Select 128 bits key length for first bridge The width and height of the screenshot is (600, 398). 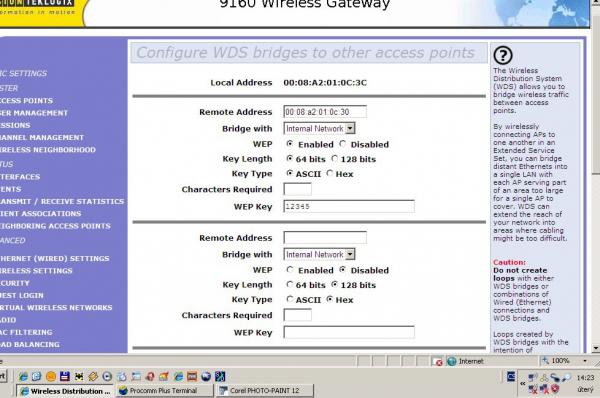335,158
